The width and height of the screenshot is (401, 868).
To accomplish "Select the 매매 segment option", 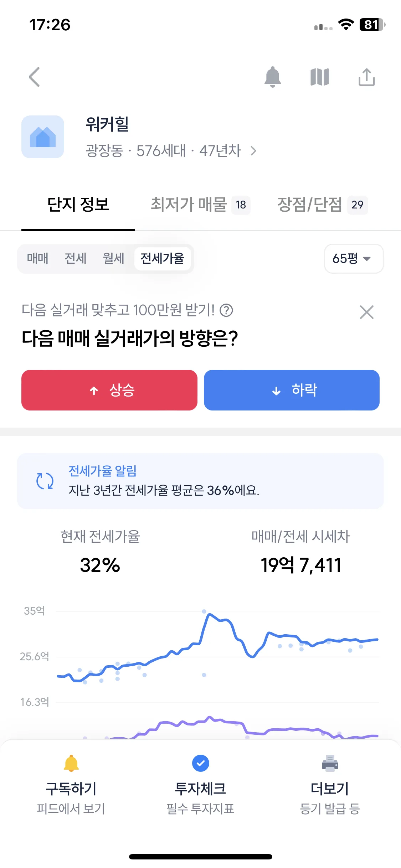I will [x=37, y=258].
